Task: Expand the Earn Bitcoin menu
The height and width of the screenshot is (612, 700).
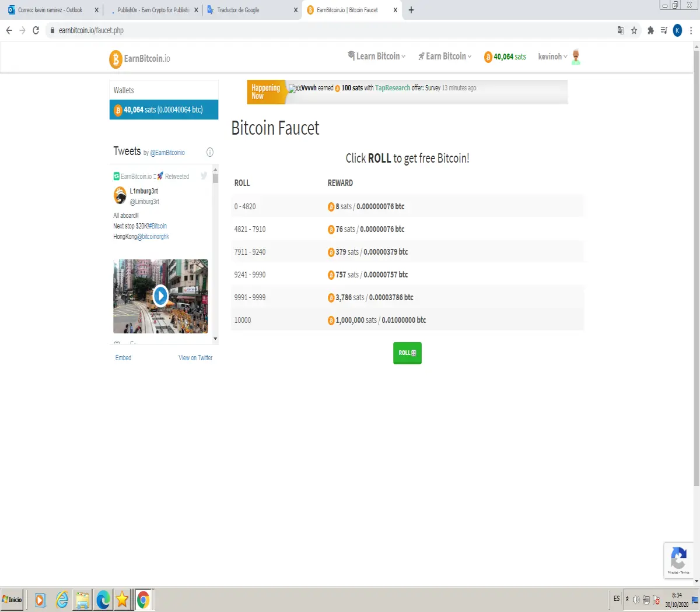Action: [444, 57]
